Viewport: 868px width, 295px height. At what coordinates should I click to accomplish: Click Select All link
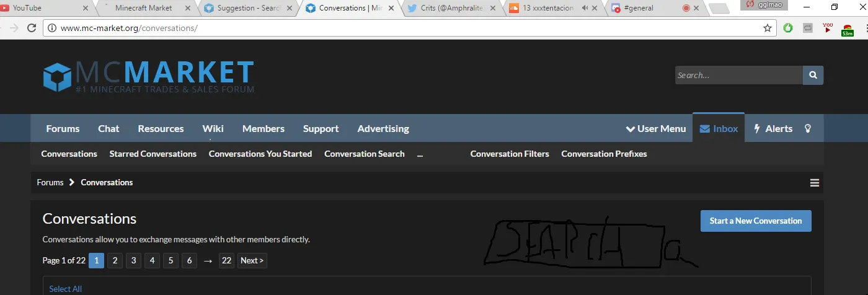(x=65, y=289)
